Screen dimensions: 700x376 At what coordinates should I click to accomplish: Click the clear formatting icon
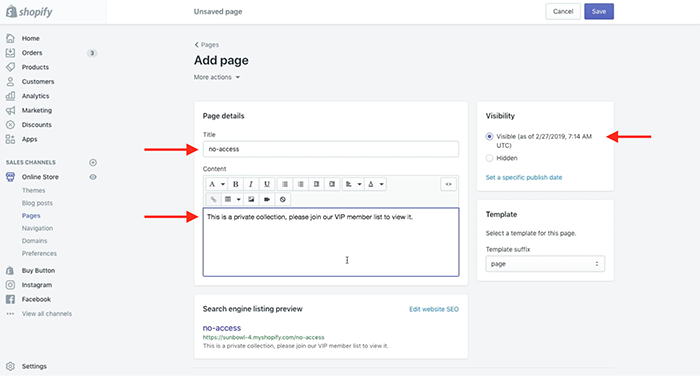283,199
